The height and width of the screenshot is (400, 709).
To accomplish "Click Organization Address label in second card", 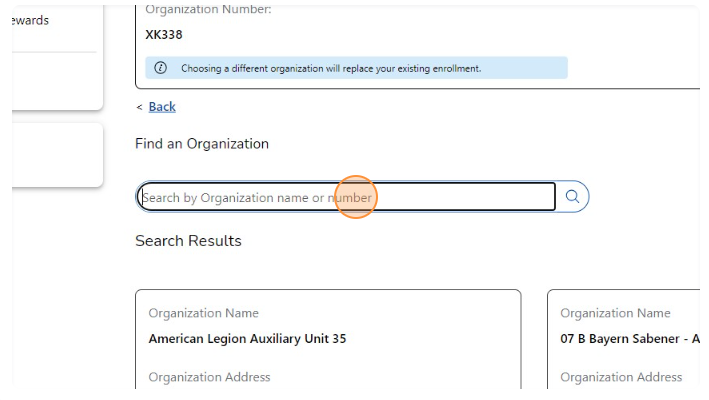I will point(621,377).
